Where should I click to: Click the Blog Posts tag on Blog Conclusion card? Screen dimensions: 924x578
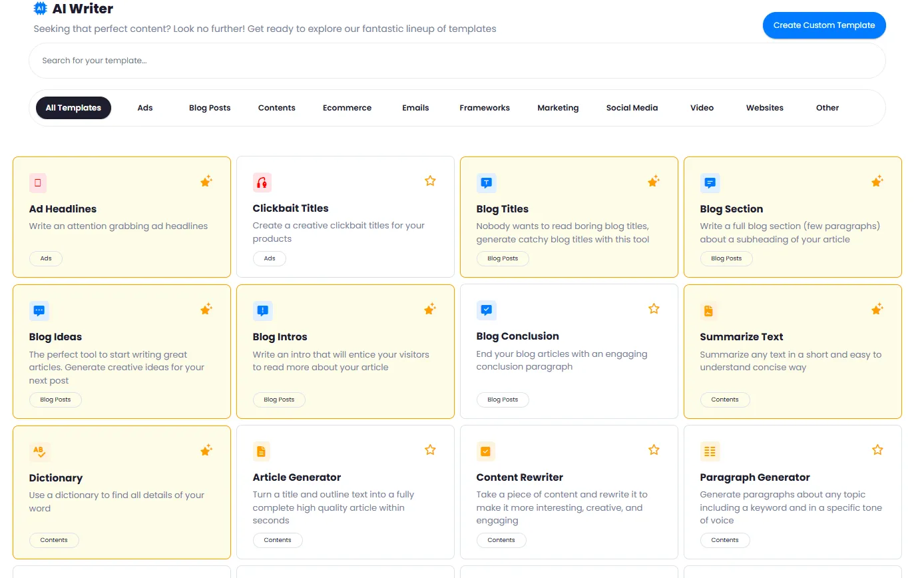(503, 400)
